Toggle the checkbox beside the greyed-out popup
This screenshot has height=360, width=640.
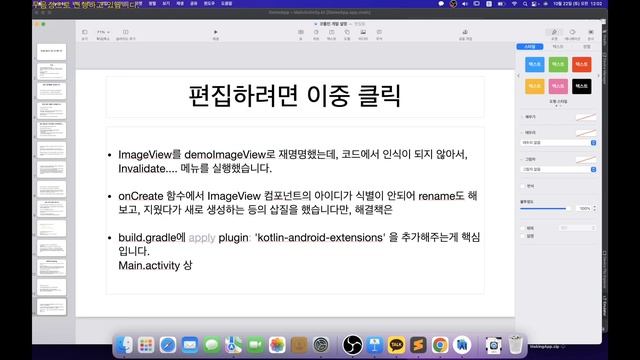tap(522, 228)
